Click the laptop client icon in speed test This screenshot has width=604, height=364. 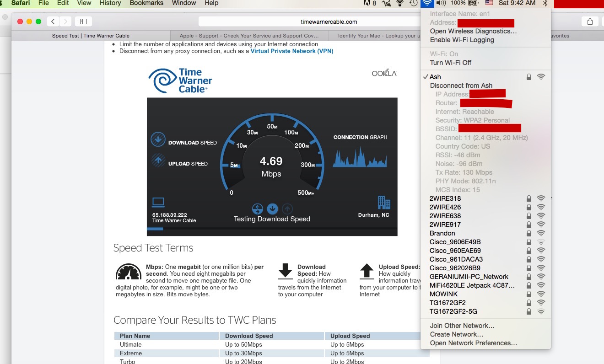(158, 203)
